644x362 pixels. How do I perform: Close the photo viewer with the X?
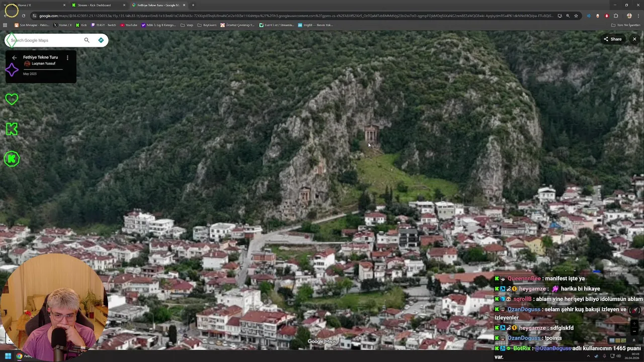tap(634, 39)
